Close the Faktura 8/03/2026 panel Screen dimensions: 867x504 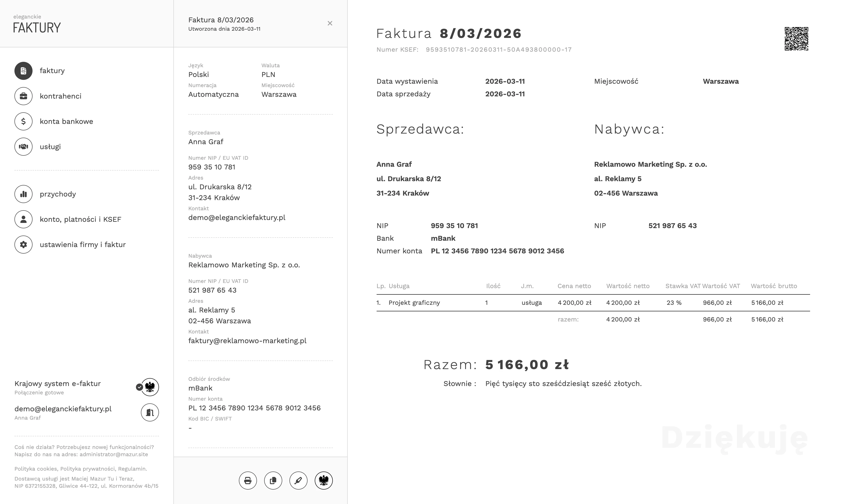[x=330, y=23]
